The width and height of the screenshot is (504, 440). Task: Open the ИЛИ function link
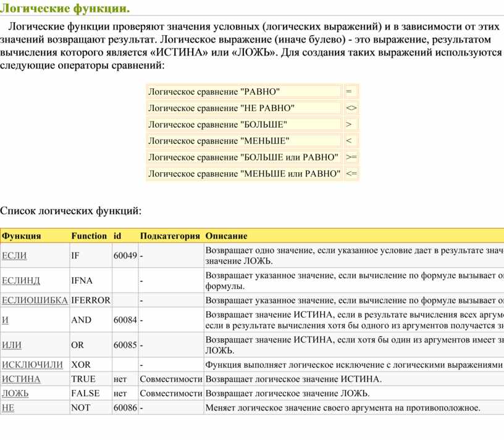pos(12,345)
